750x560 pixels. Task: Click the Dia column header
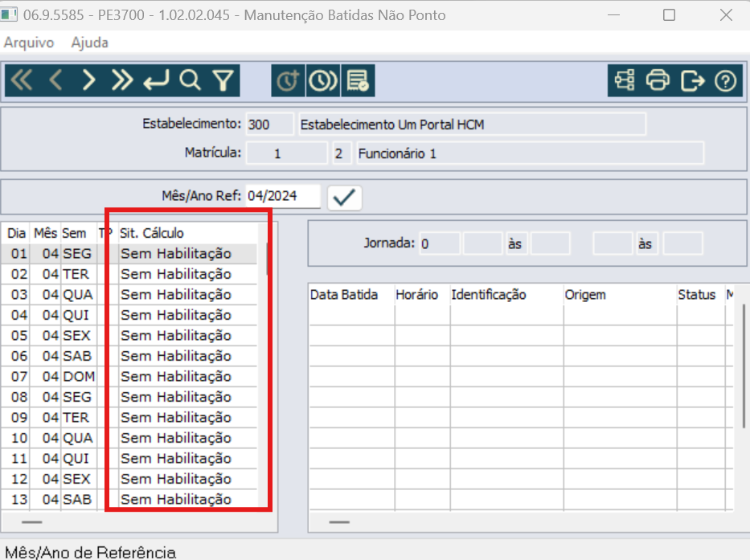tap(16, 233)
